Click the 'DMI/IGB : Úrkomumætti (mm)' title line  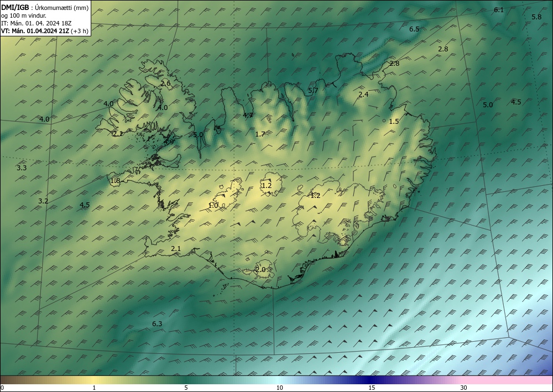[45, 8]
